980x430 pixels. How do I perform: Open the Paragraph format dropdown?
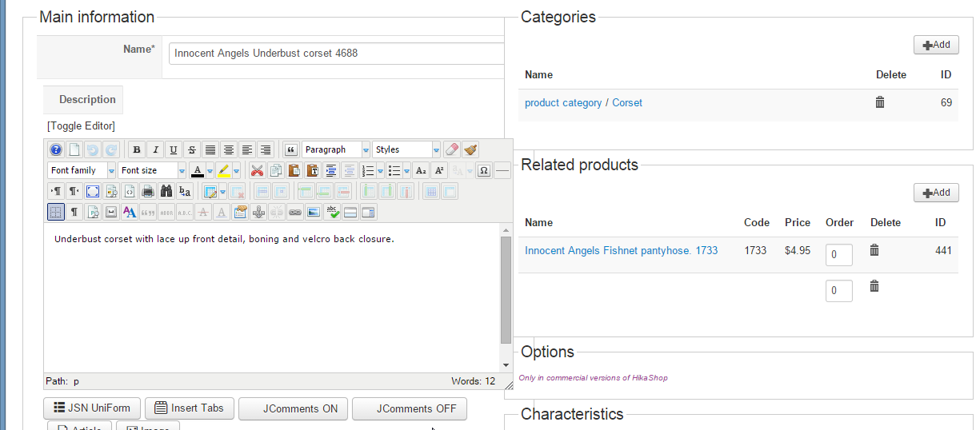click(335, 149)
